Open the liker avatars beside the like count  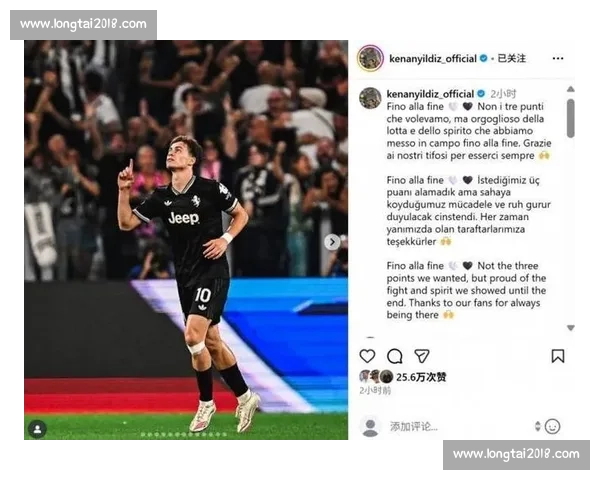(x=376, y=377)
